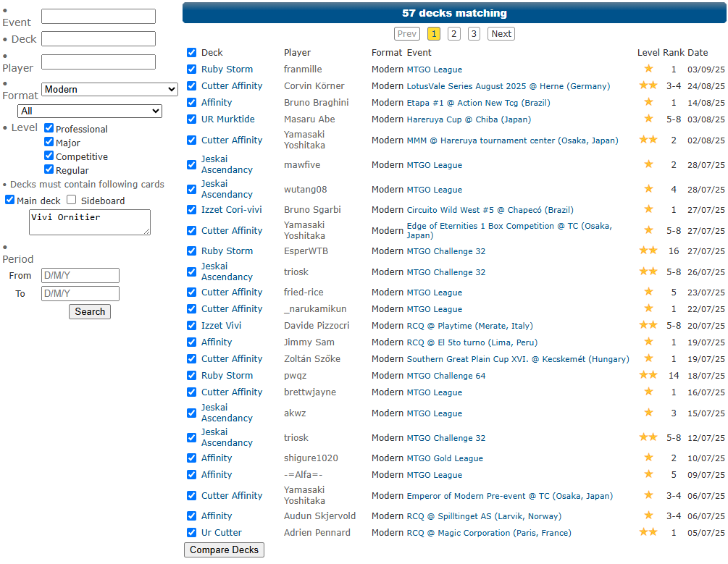Uncheck the Izzet Vivi row checkbox
The width and height of the screenshot is (728, 564).
point(191,326)
